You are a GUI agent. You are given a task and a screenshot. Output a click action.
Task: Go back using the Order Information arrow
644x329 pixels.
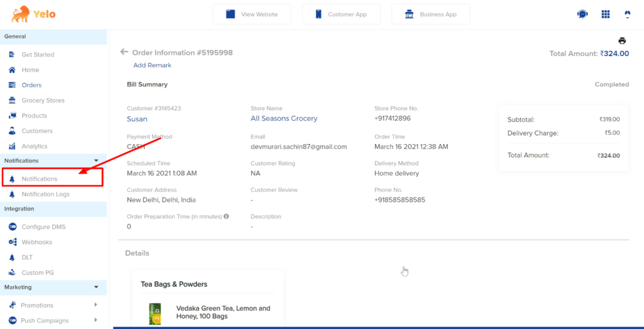124,52
